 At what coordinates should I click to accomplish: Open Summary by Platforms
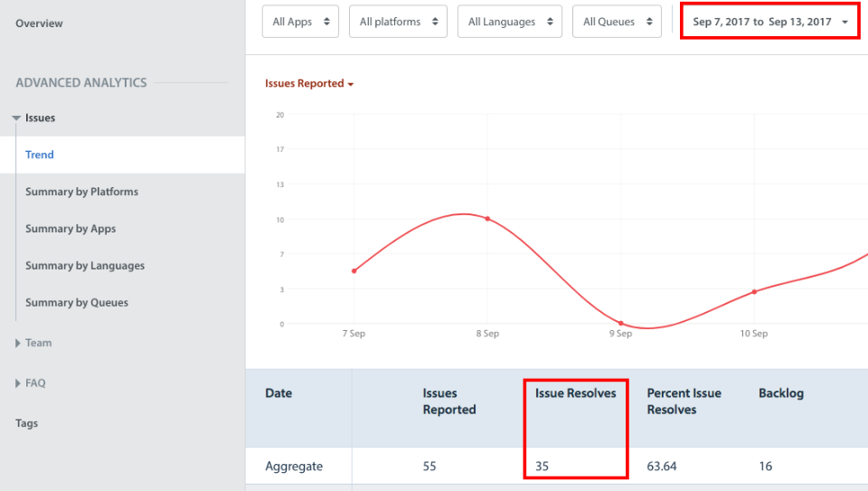pyautogui.click(x=82, y=192)
